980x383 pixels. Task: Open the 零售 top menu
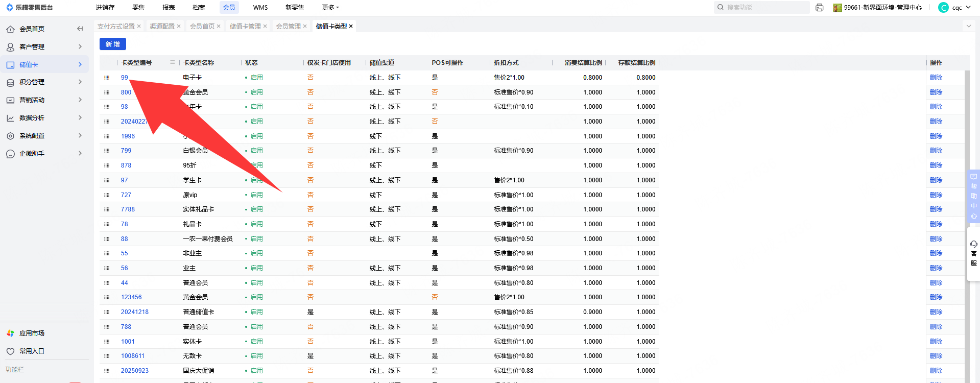coord(138,8)
